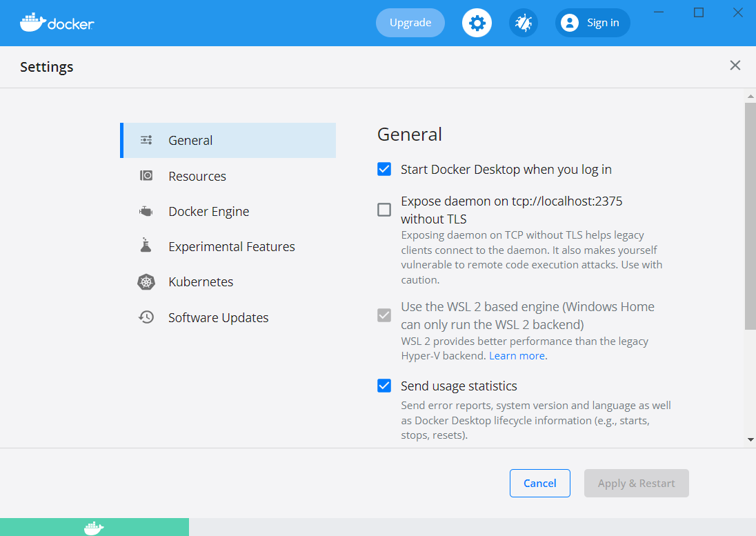Open the Learn more link about WSL 2
This screenshot has width=756, height=536.
518,356
